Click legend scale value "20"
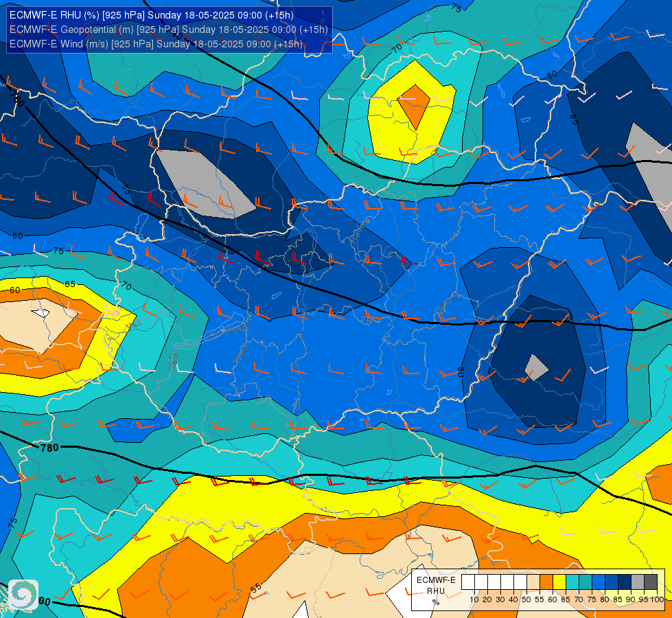The height and width of the screenshot is (618, 672). pos(487,599)
